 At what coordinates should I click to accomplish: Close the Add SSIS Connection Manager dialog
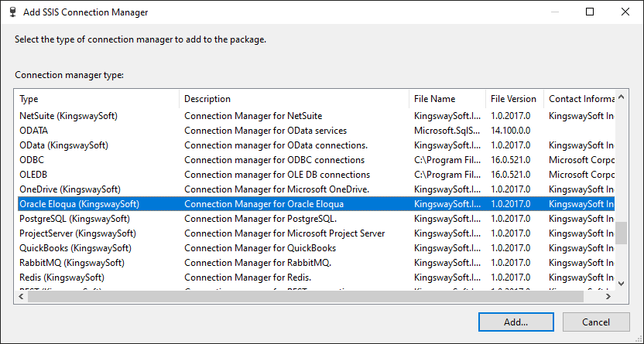tap(625, 12)
